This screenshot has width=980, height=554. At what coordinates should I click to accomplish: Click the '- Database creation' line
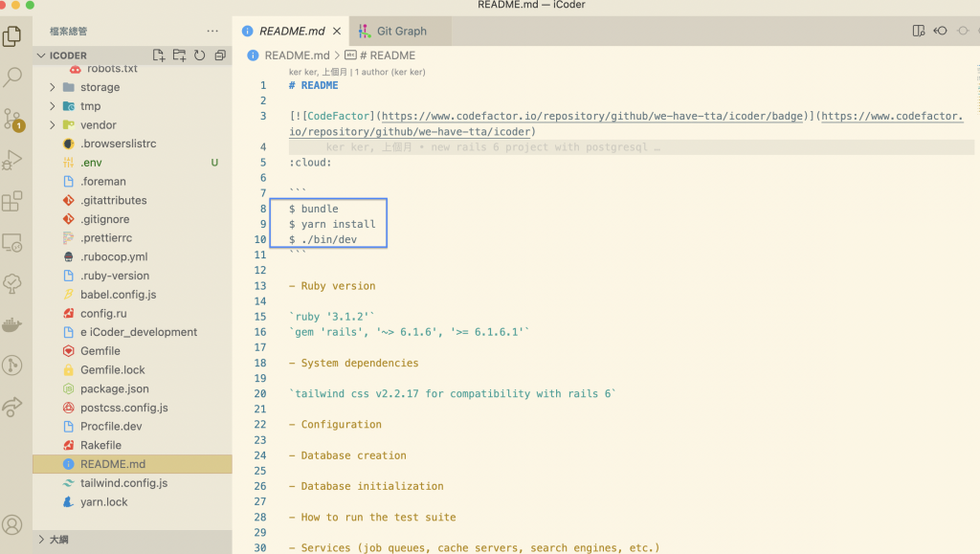[x=347, y=455]
